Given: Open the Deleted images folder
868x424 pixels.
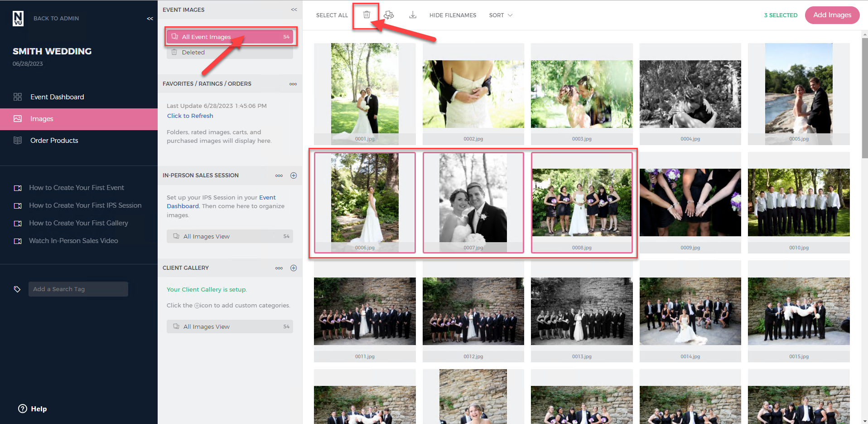Looking at the screenshot, I should [x=230, y=52].
